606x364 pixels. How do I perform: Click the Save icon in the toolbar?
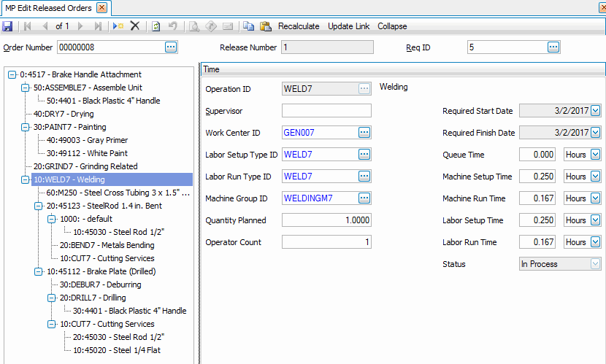click(7, 26)
